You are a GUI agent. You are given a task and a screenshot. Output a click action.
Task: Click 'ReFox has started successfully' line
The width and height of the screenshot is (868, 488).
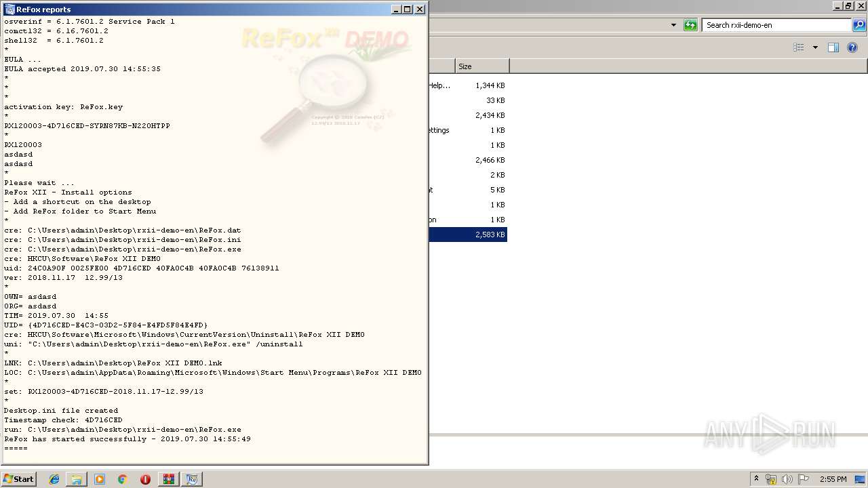127,439
